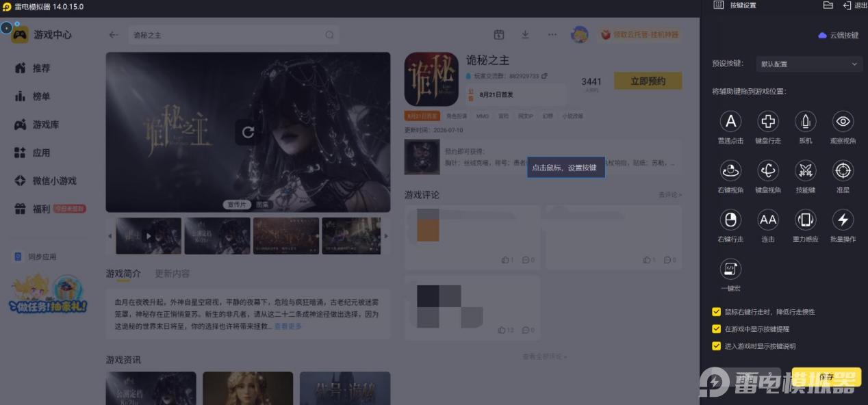868x405 pixels.
Task: Click the folder icon in key settings header
Action: (x=828, y=5)
